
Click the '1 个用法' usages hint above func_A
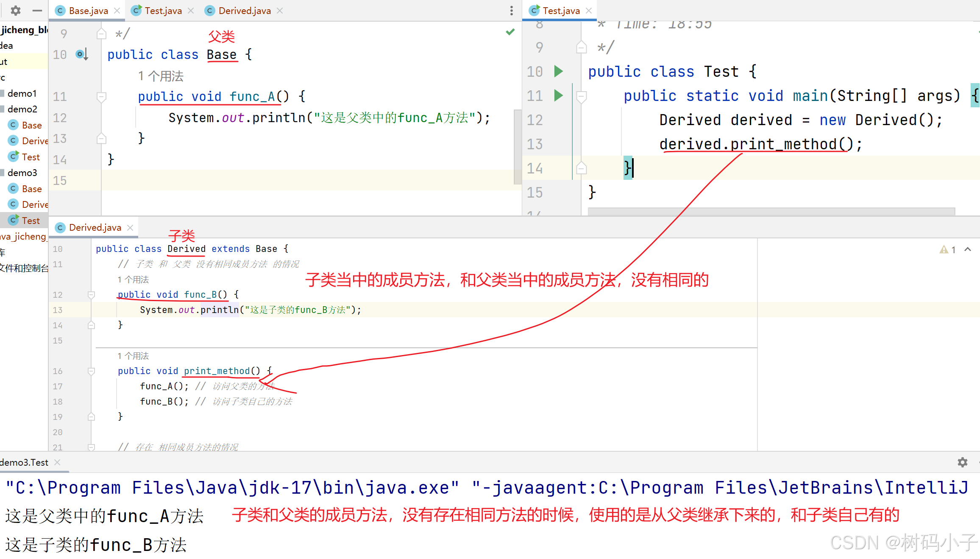coord(161,76)
